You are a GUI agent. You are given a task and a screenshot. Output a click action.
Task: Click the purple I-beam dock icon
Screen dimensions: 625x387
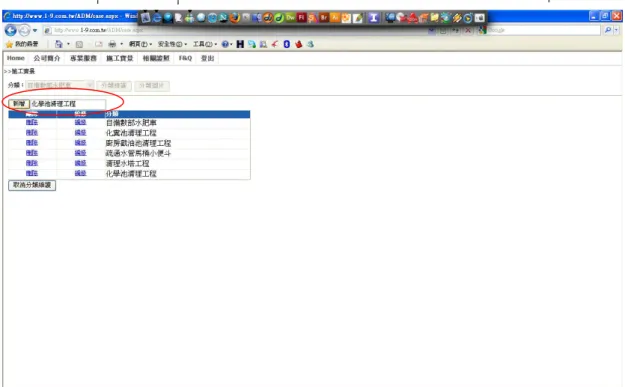373,18
